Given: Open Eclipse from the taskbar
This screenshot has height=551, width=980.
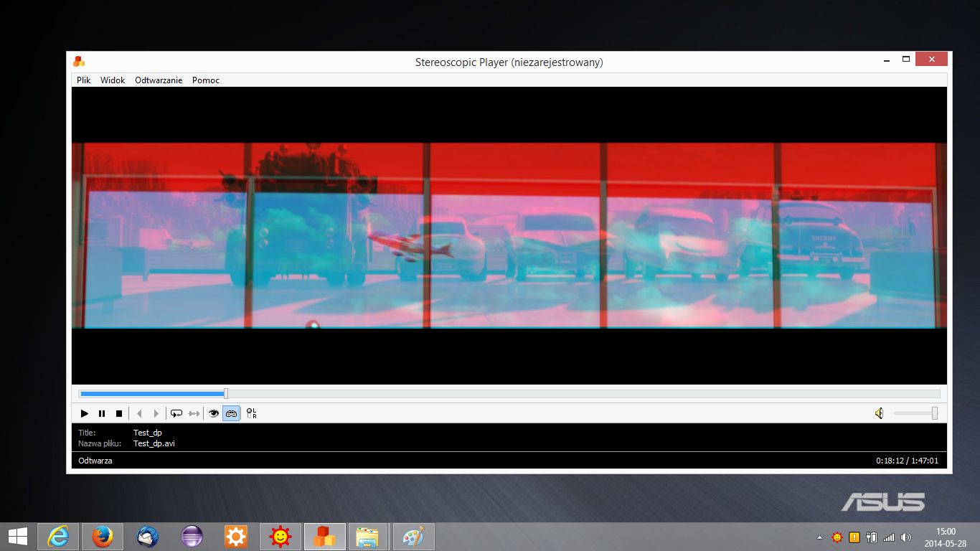Looking at the screenshot, I should click(x=192, y=537).
